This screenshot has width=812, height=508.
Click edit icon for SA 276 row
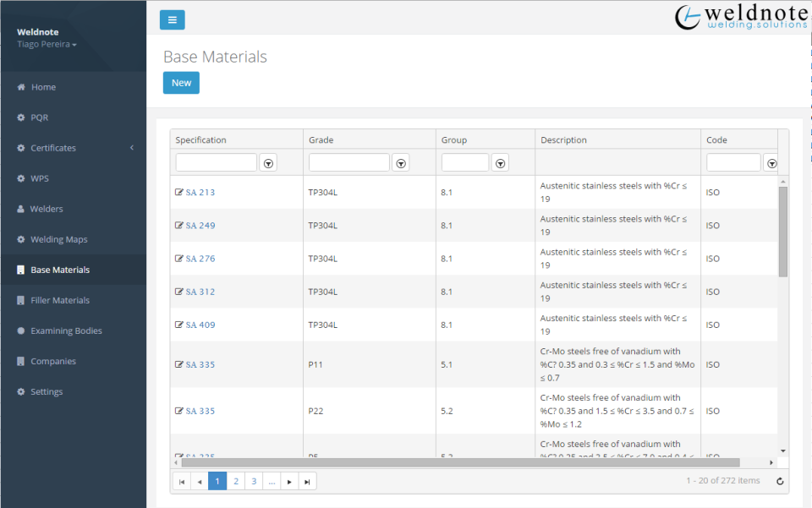pos(178,258)
